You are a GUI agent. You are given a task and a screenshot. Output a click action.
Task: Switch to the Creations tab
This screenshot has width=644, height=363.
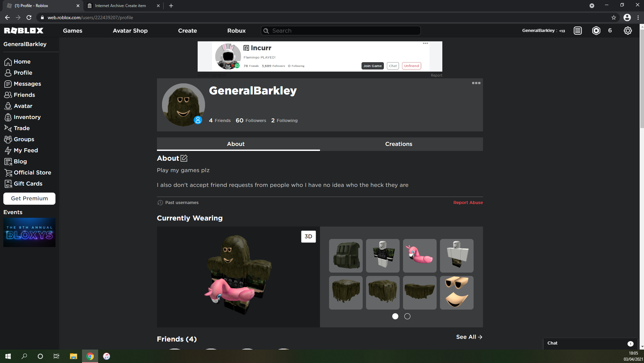(401, 144)
